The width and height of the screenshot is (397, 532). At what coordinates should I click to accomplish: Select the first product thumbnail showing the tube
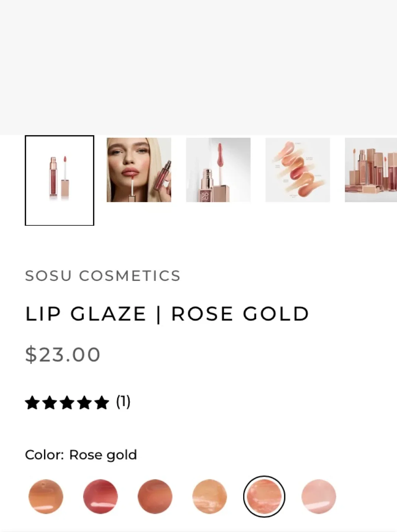(x=59, y=180)
